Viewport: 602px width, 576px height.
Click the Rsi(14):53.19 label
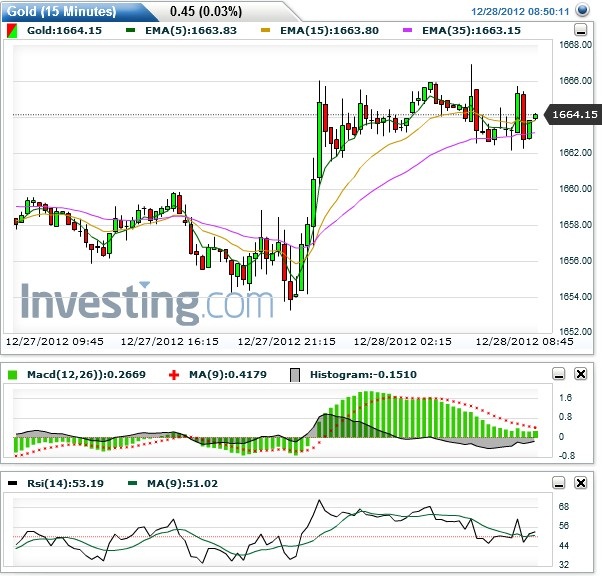click(65, 483)
